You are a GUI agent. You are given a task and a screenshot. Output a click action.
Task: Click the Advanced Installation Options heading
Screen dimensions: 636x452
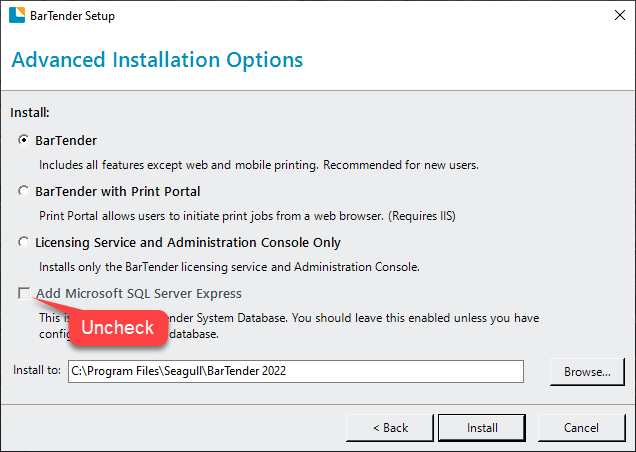tap(157, 60)
